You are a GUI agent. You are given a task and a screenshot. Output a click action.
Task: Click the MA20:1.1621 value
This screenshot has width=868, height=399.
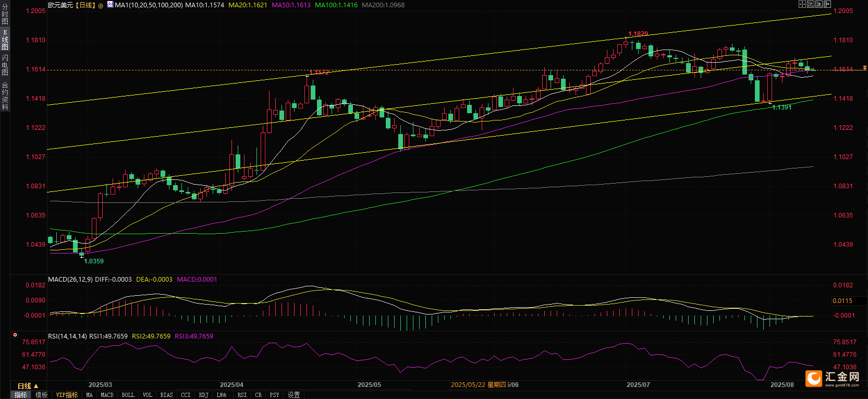pyautogui.click(x=248, y=5)
